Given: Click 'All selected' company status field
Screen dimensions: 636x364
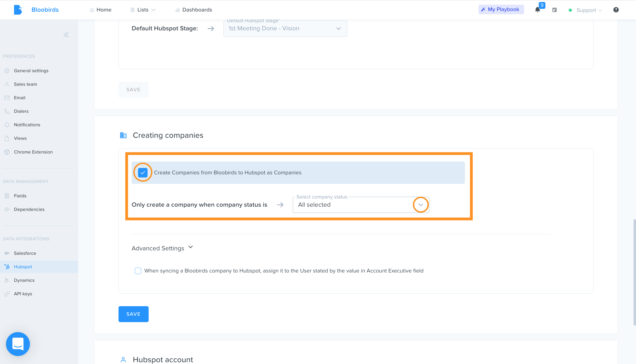Looking at the screenshot, I should coord(361,205).
